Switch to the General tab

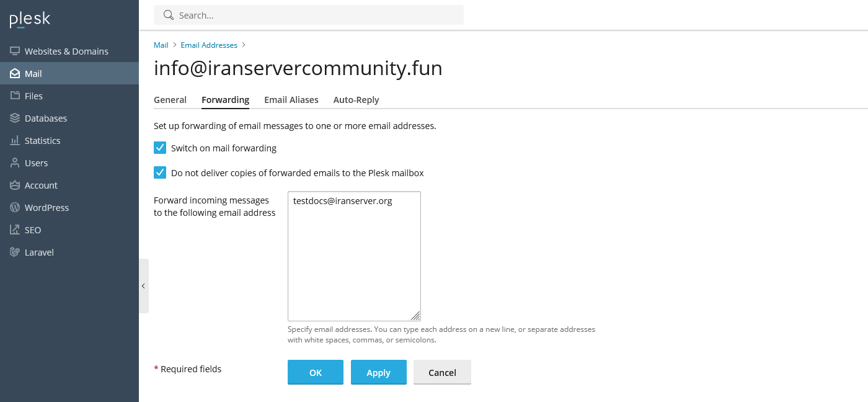tap(170, 99)
